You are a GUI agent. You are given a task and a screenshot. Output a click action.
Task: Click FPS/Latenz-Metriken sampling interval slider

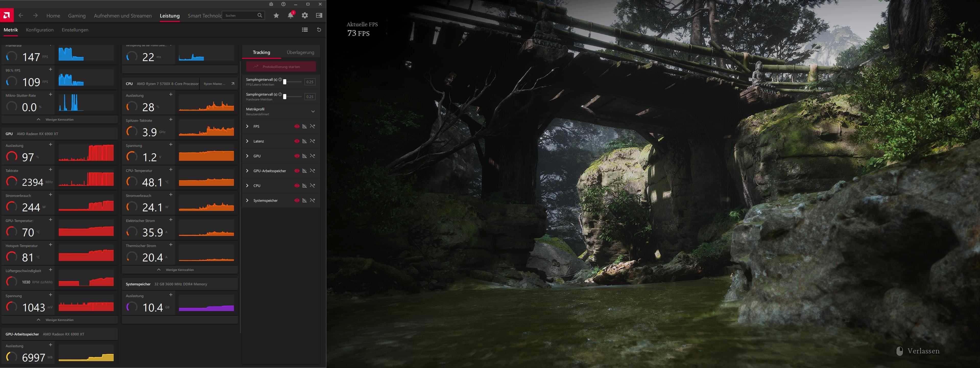click(293, 82)
